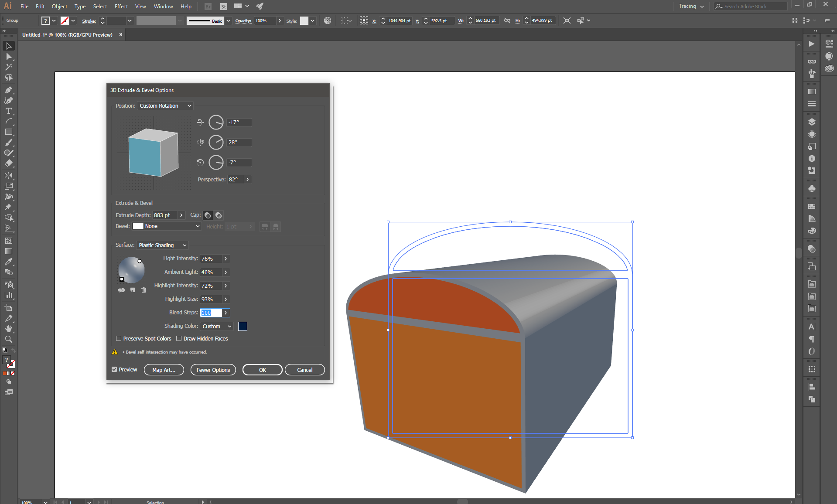Click the lighting sphere preview
The image size is (837, 504).
[131, 270]
